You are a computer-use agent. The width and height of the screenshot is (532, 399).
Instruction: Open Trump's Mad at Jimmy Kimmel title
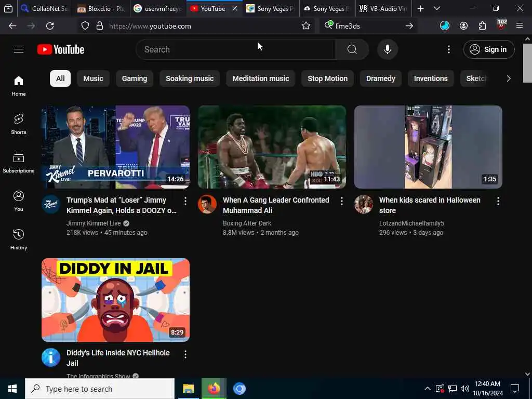(x=122, y=205)
